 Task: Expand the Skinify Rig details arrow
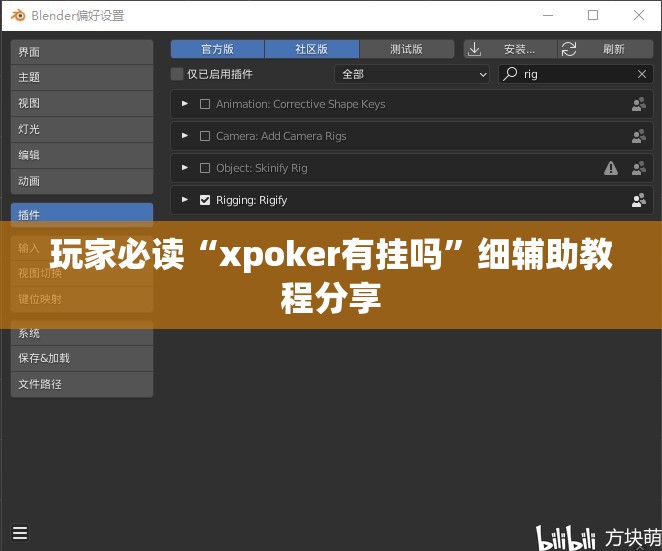tap(184, 168)
